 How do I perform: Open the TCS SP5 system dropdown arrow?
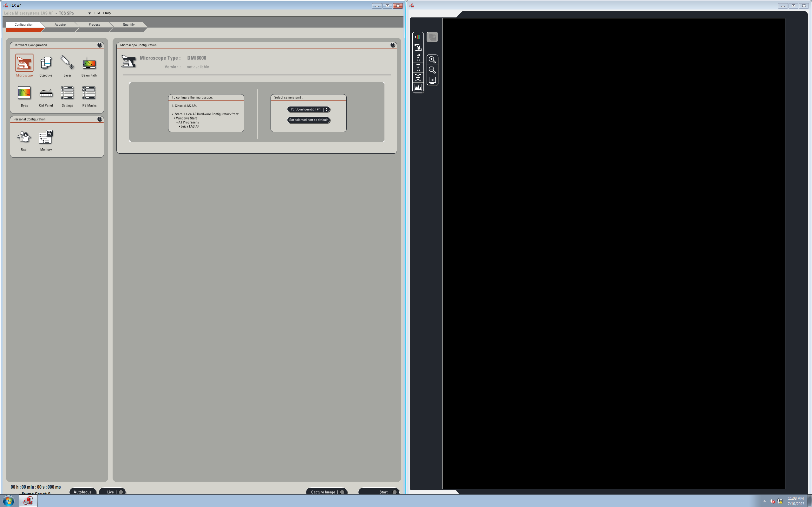pyautogui.click(x=89, y=13)
